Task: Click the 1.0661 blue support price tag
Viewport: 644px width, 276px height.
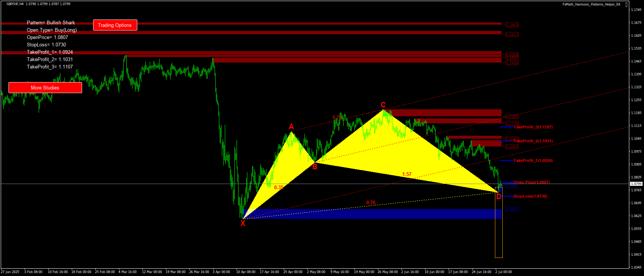Action: point(512,209)
